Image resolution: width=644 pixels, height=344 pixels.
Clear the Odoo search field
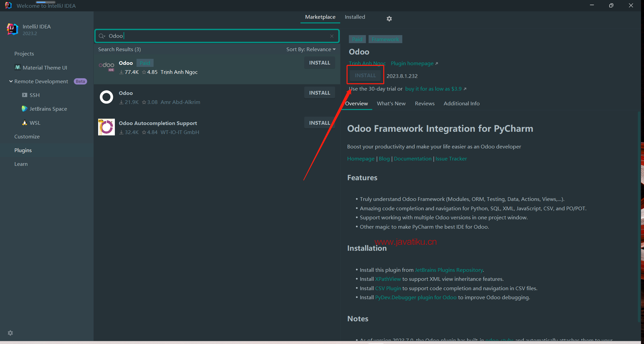(332, 36)
